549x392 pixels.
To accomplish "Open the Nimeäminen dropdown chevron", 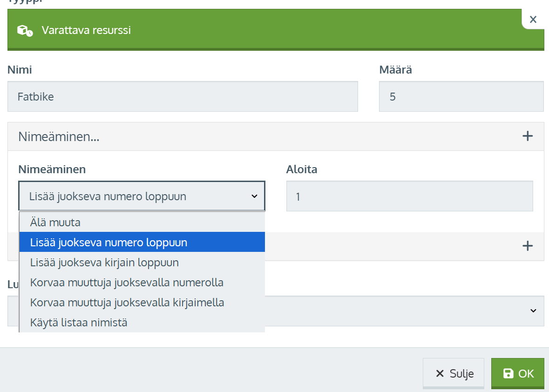I will point(254,196).
